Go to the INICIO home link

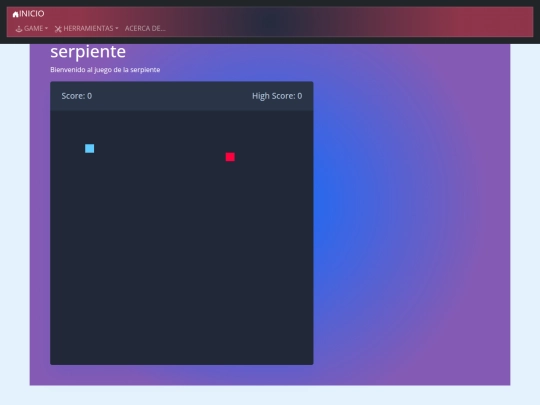[x=28, y=14]
